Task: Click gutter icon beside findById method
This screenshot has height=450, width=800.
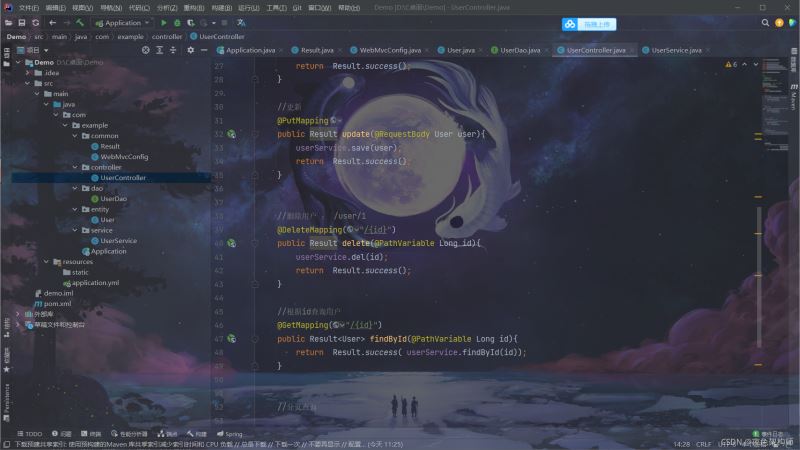Action: (232, 339)
